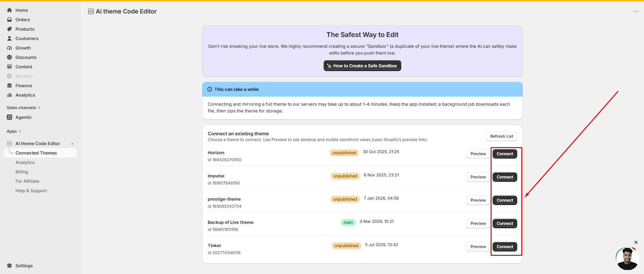Screen dimensions: 644x274
Task: Expand the Apps section
Action: [14, 131]
